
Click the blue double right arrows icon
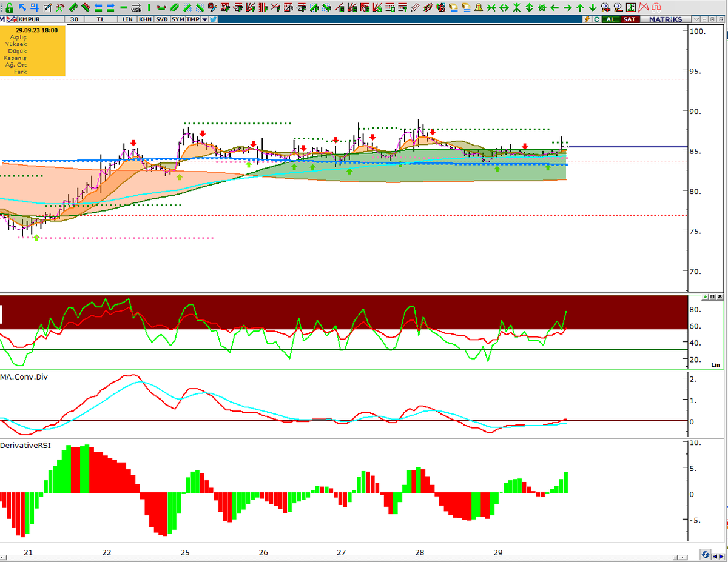point(111,8)
